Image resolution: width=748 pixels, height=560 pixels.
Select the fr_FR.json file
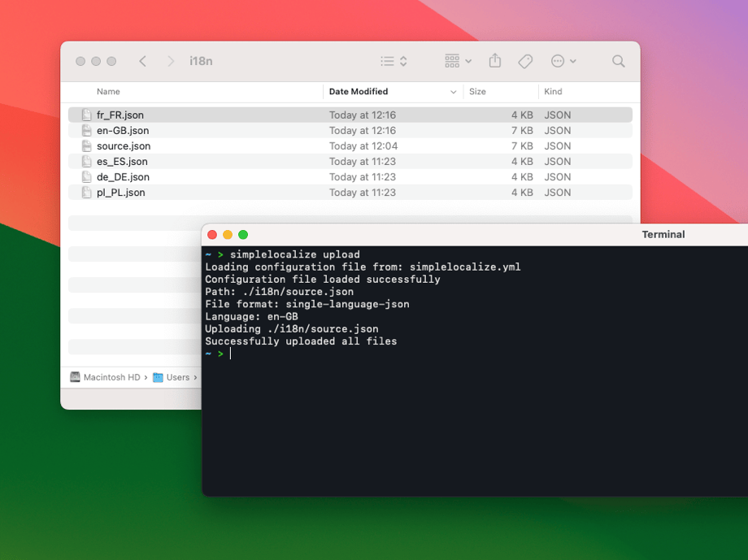coord(350,115)
